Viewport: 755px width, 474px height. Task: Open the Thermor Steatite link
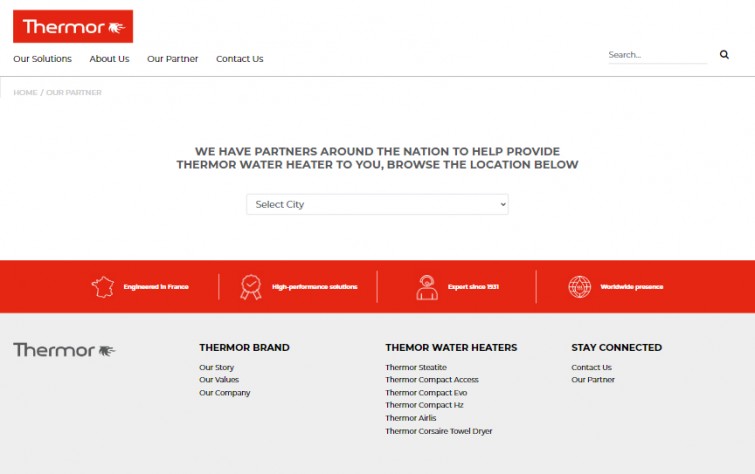point(416,367)
